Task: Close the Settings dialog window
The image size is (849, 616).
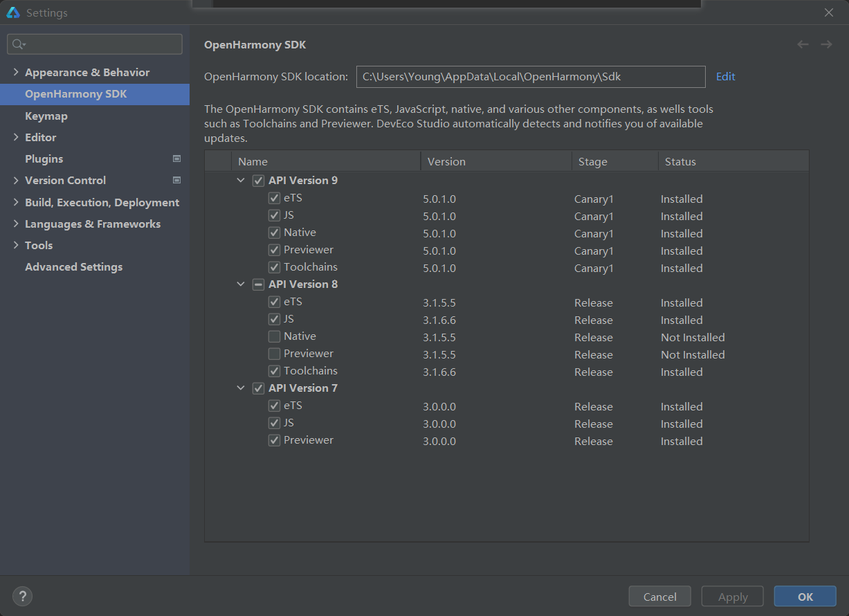Action: [x=829, y=12]
